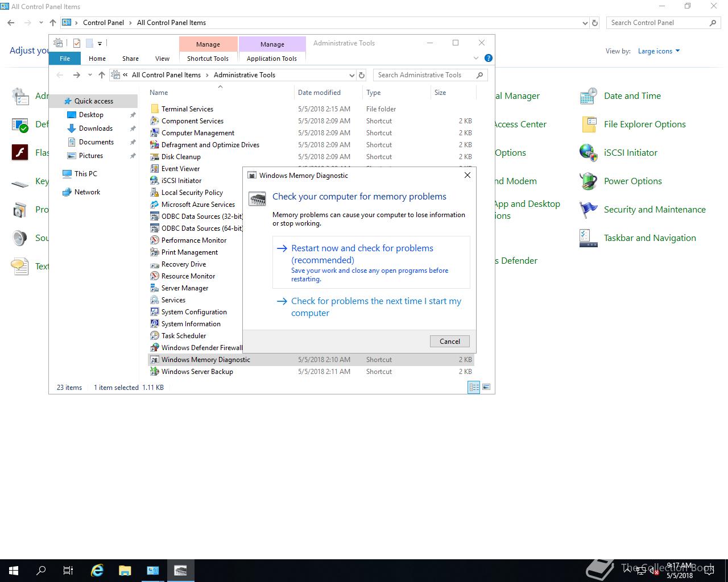Sort files by the Name column header
The width and height of the screenshot is (728, 582).
point(220,93)
